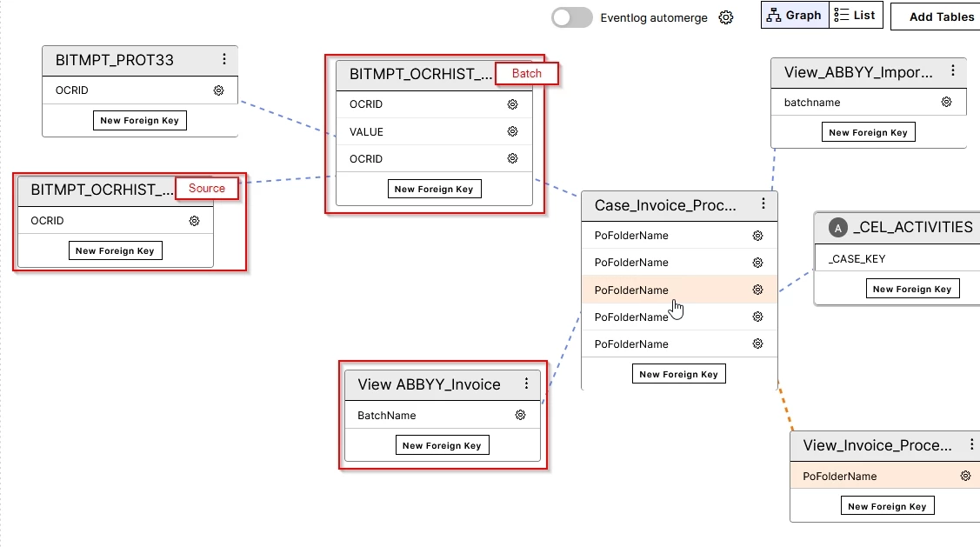Screen dimensions: 980x547
Task: Add New Foreign Key in Case_Invoice_Proc...
Action: click(x=679, y=374)
